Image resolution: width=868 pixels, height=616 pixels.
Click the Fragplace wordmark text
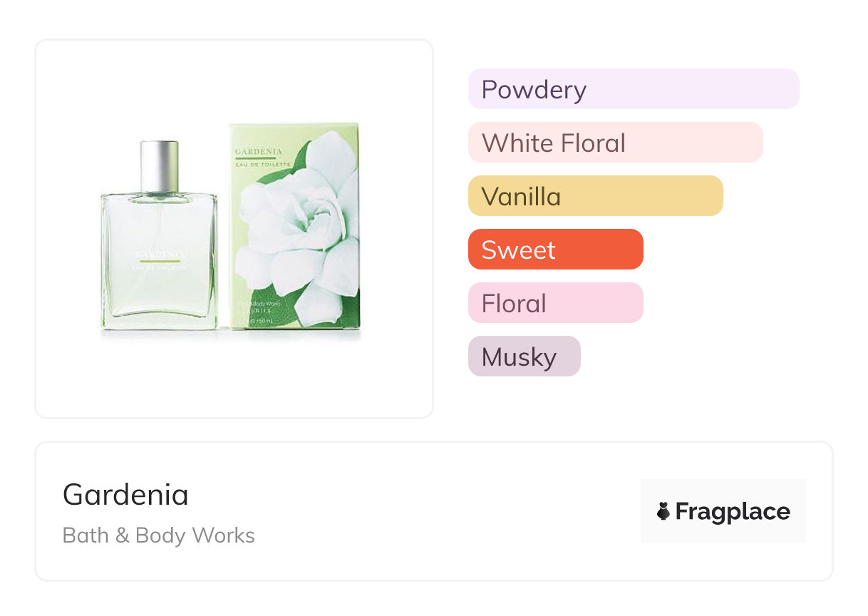(733, 511)
